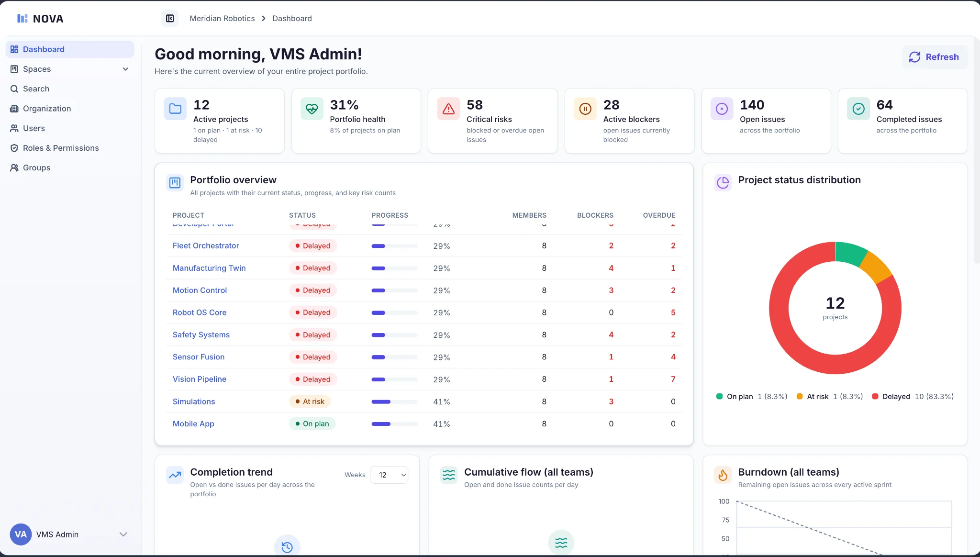
Task: Open the Manufacturing Twin project
Action: [x=209, y=268]
